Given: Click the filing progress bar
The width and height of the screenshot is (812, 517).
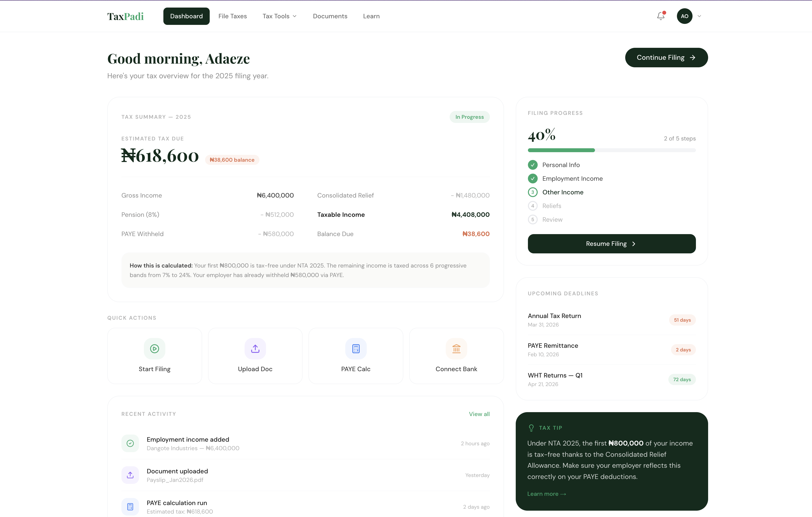Looking at the screenshot, I should [x=611, y=150].
